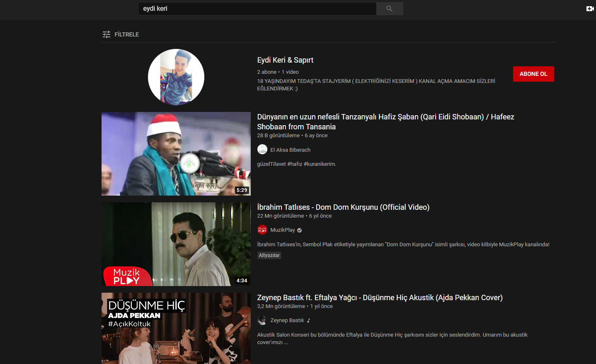Play the Düşünme Hiç Akustik thumbnail
The height and width of the screenshot is (364, 596).
tap(176, 328)
